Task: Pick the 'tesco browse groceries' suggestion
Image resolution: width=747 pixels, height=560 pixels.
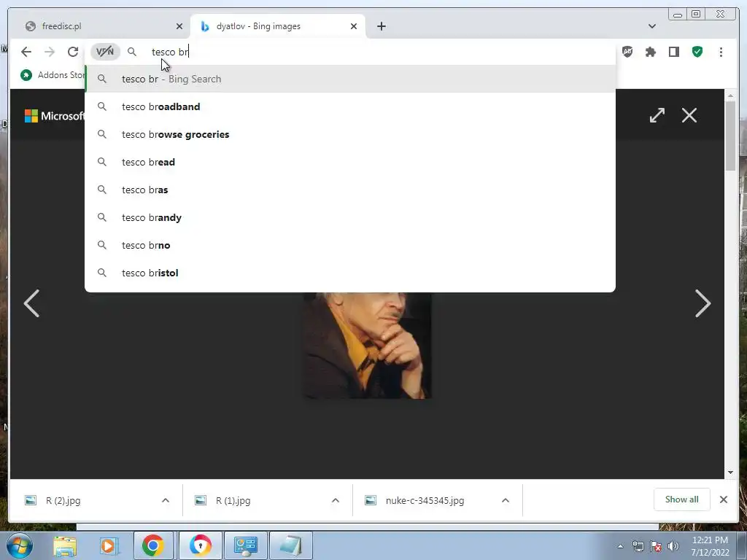Action: click(x=350, y=134)
